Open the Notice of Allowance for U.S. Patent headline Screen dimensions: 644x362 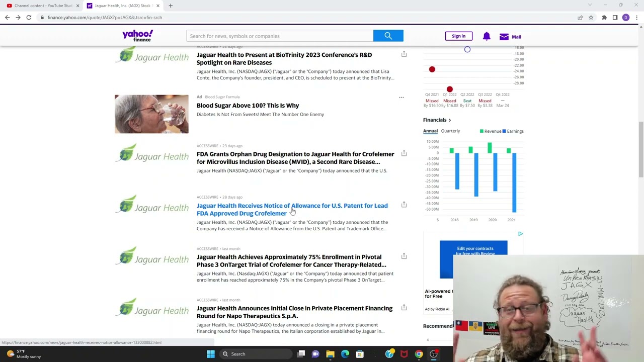pos(292,210)
